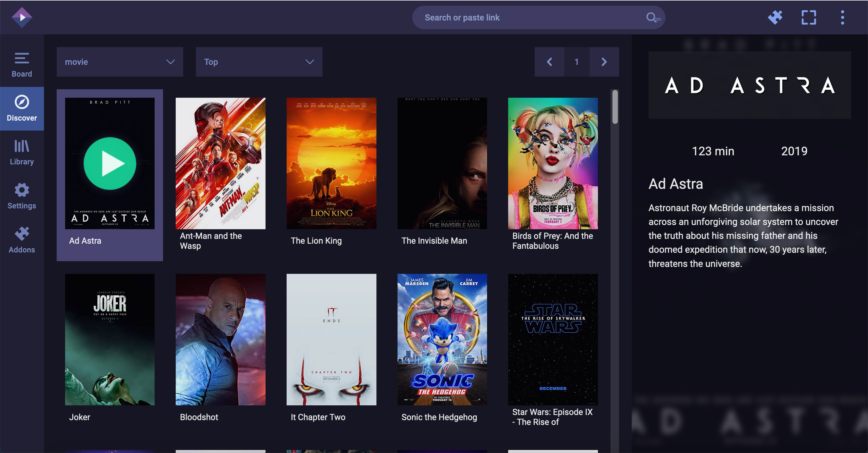Open the Joker movie poster

(109, 339)
